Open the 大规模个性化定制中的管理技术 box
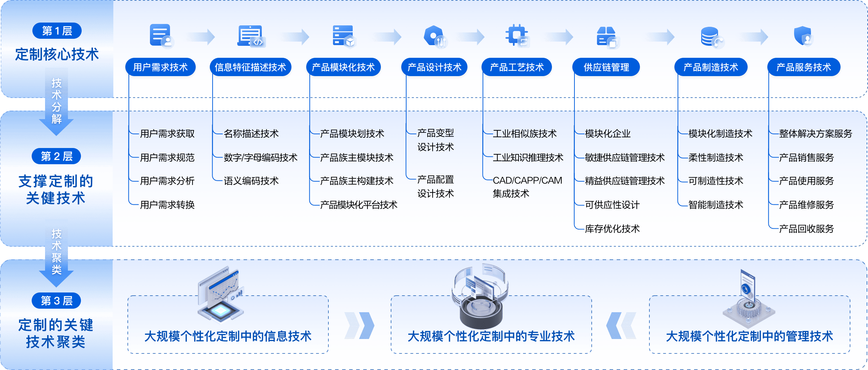The width and height of the screenshot is (868, 370). pyautogui.click(x=750, y=325)
